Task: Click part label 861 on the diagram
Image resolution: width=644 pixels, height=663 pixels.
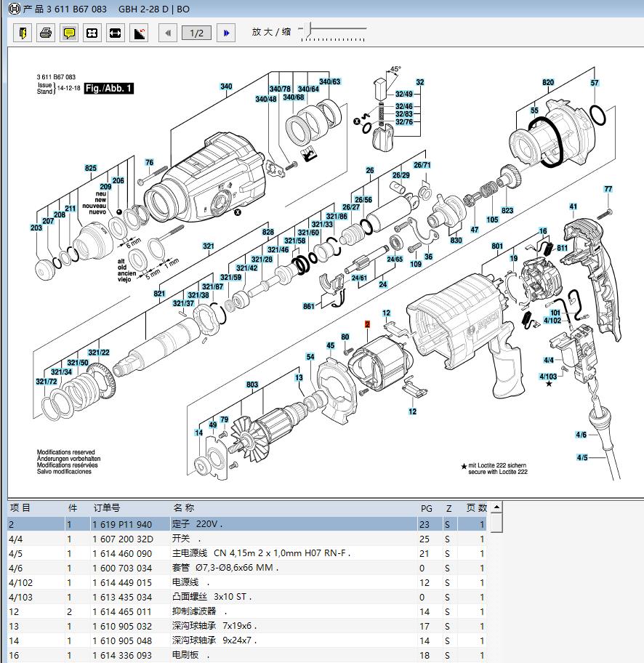Action: (309, 306)
